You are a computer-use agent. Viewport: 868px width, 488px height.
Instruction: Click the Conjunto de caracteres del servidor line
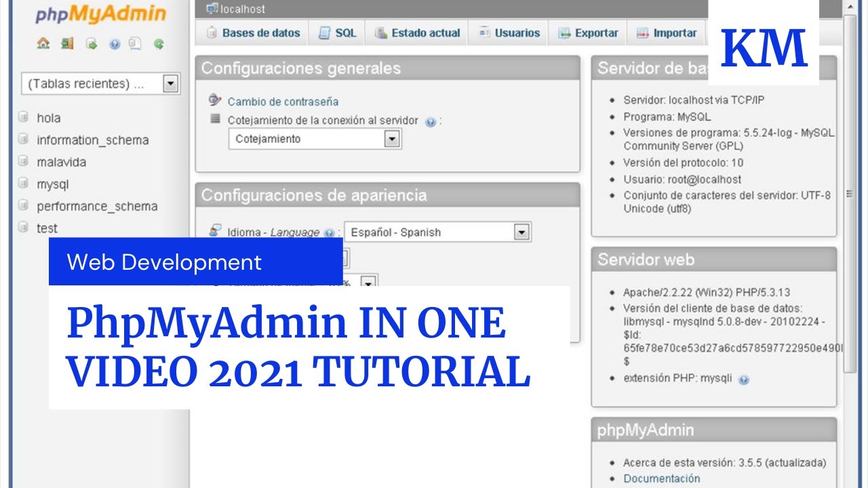[x=727, y=202]
